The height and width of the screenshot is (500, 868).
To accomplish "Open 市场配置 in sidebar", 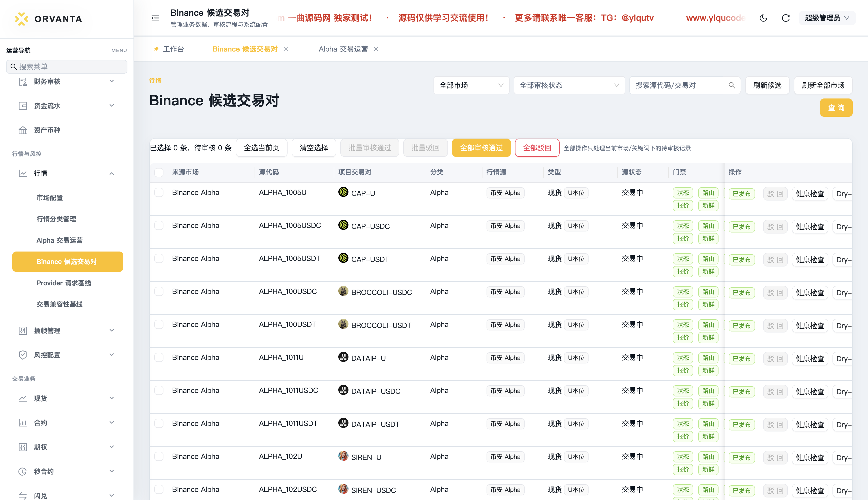I will click(49, 198).
